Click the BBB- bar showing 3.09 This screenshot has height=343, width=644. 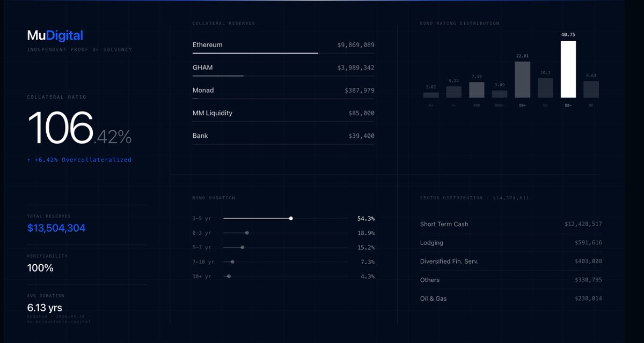click(x=500, y=94)
